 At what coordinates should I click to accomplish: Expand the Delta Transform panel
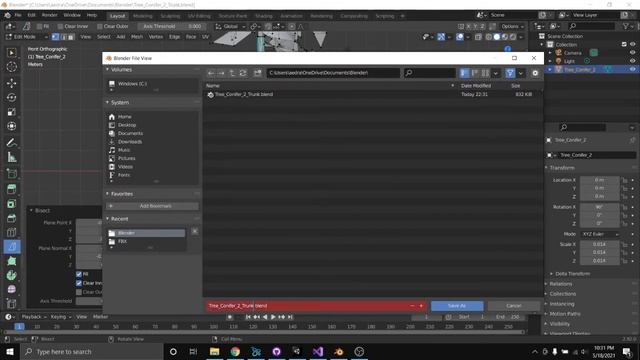point(572,274)
